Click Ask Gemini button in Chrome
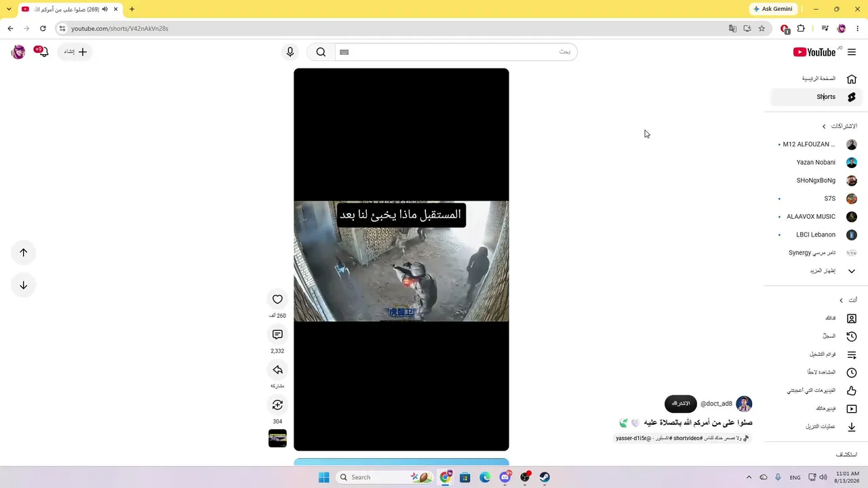 774,9
